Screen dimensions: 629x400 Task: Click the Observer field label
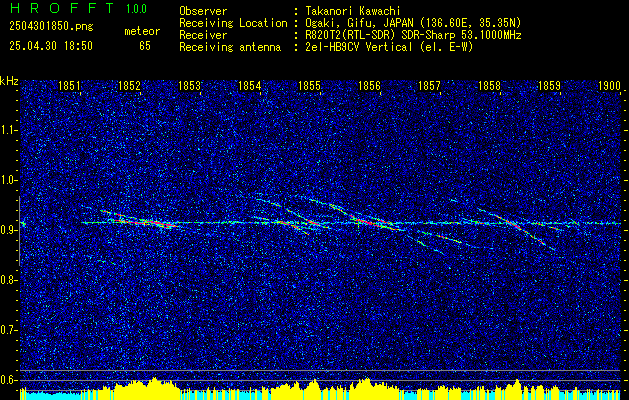203,11
